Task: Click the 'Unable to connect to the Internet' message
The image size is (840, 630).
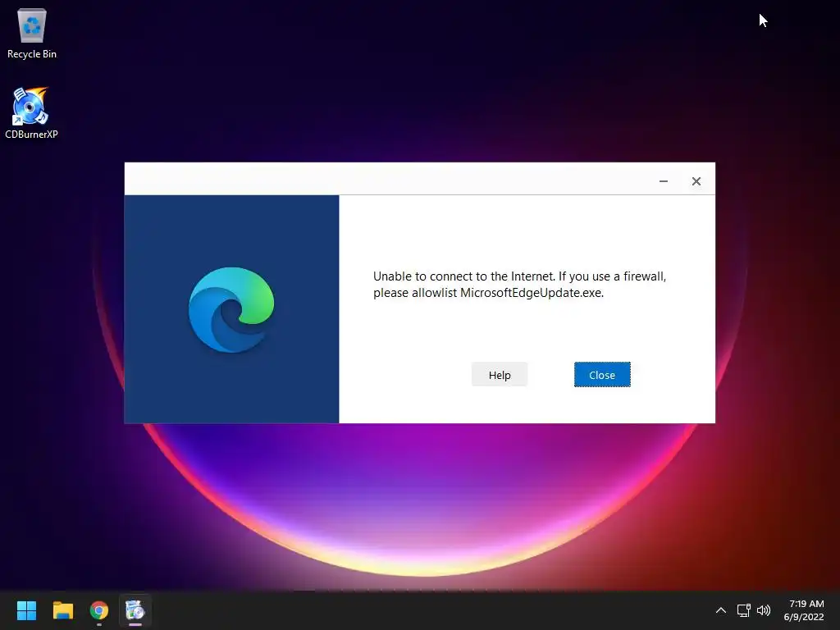Action: click(x=519, y=285)
